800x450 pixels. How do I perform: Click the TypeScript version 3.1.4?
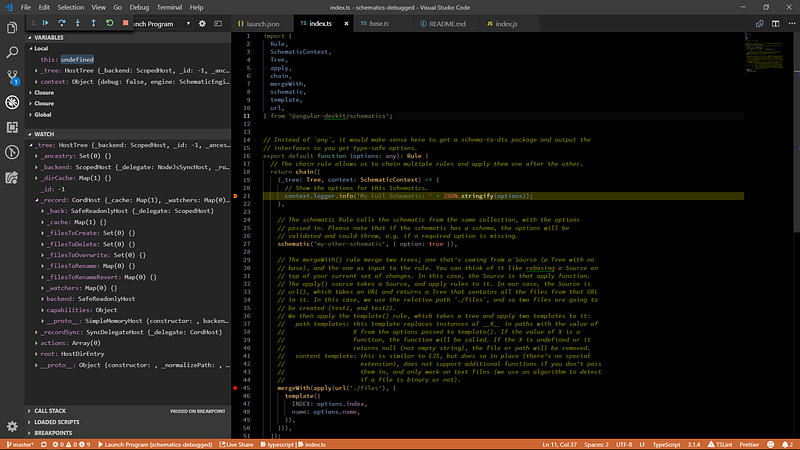pos(693,444)
